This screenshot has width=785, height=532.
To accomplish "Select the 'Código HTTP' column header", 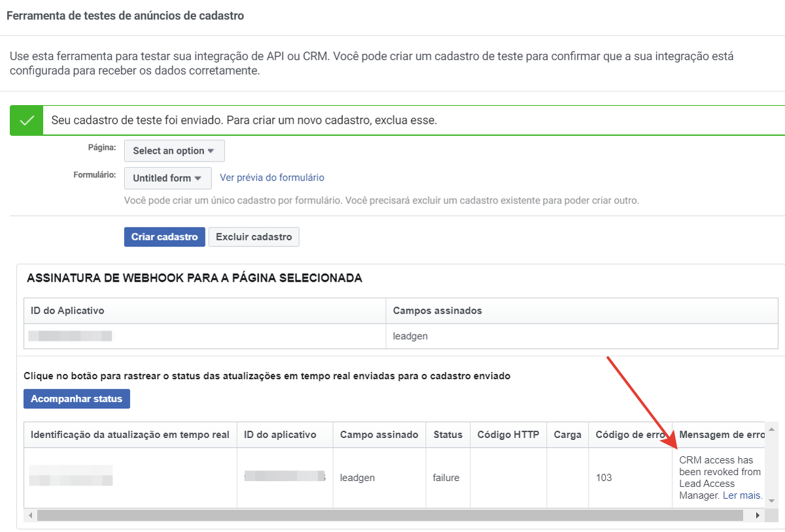I will 508,435.
